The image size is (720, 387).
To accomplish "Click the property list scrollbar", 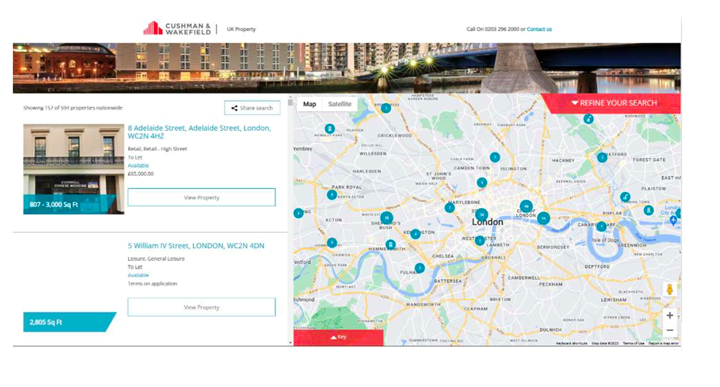I will coord(290,220).
